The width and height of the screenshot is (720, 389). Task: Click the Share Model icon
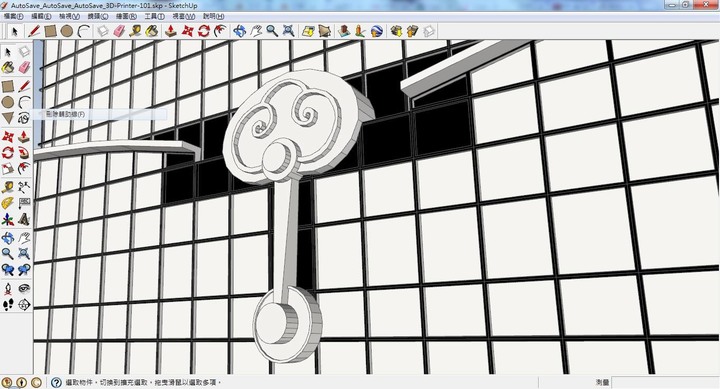tap(412, 31)
